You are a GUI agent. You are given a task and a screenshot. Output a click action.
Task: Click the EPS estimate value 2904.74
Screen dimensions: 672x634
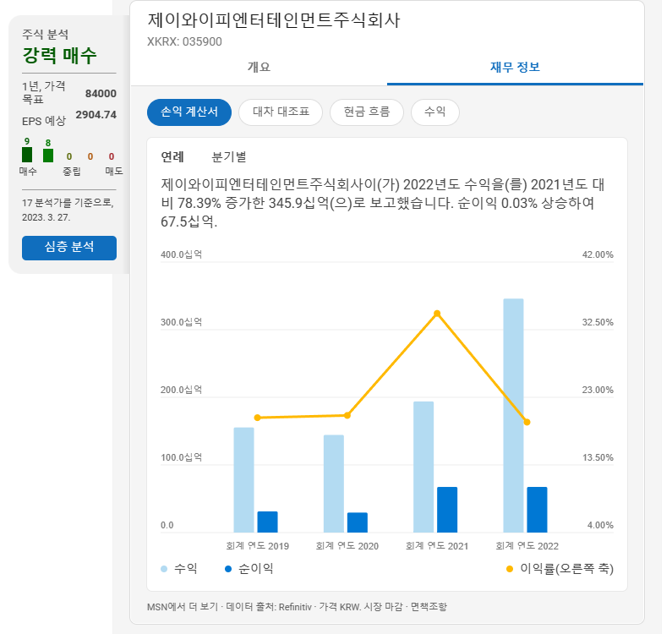[96, 115]
